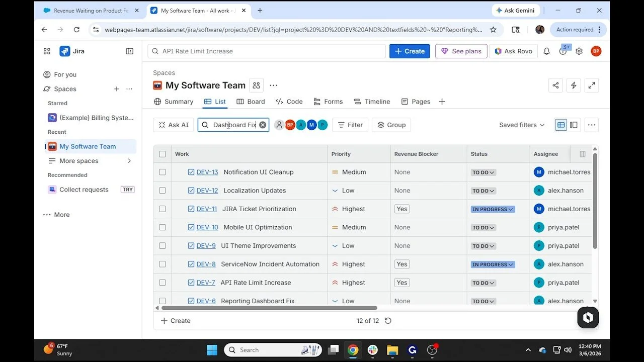
Task: Open automation lightning bolt icon
Action: (x=574, y=85)
